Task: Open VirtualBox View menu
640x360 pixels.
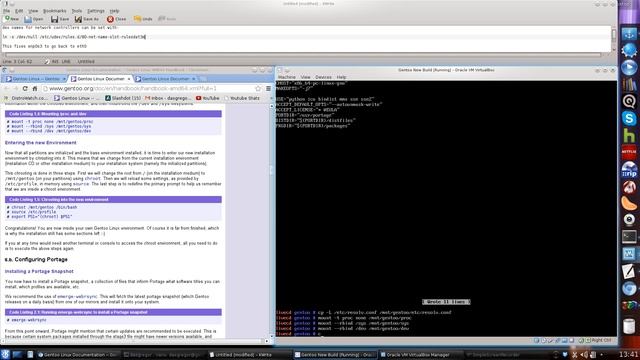Action: click(x=305, y=77)
